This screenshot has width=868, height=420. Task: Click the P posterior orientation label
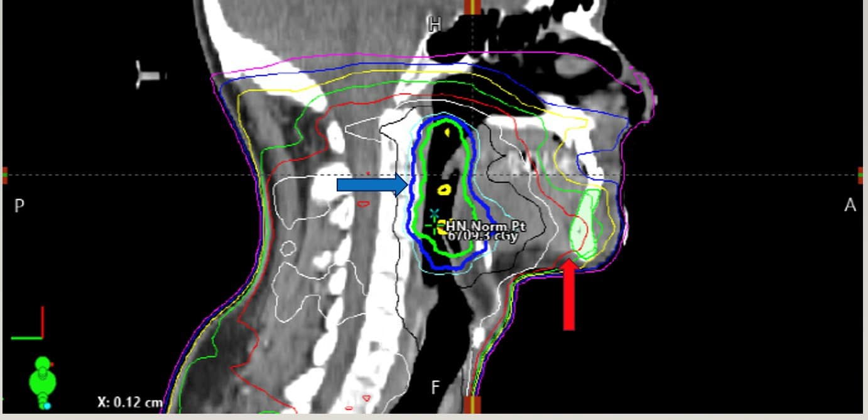(18, 206)
